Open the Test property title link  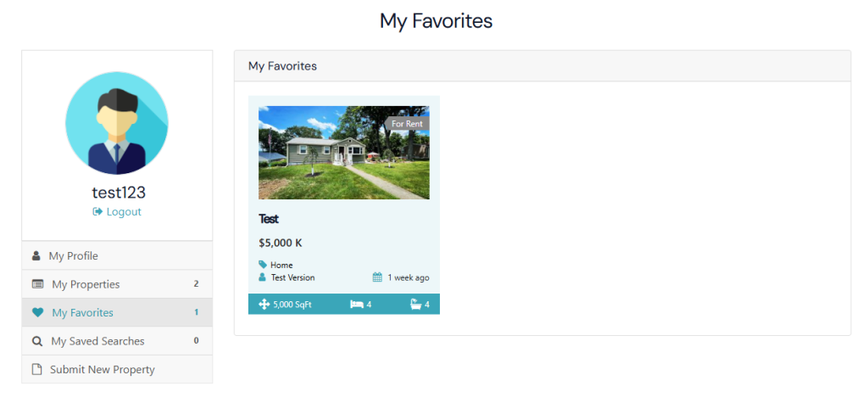coord(269,219)
